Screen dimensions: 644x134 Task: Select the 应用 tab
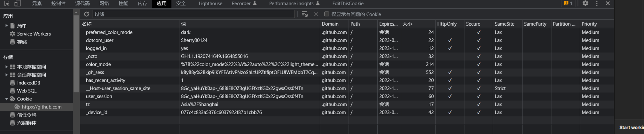[x=162, y=4]
